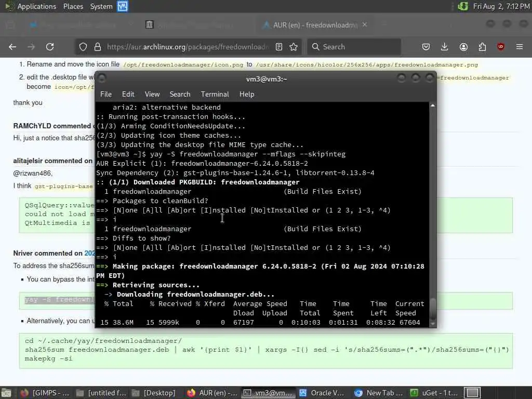Open the uBlock Origin extension icon

[x=501, y=47]
